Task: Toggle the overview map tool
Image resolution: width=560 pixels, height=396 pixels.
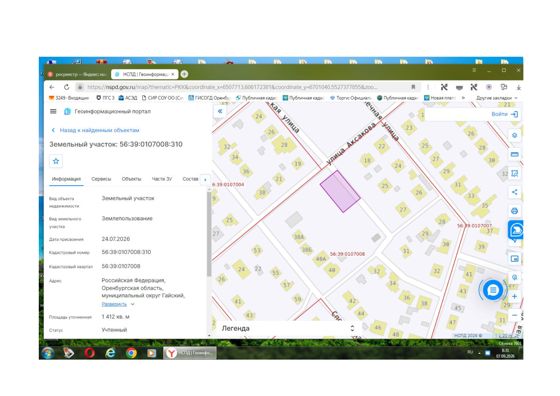Action: pyautogui.click(x=515, y=259)
